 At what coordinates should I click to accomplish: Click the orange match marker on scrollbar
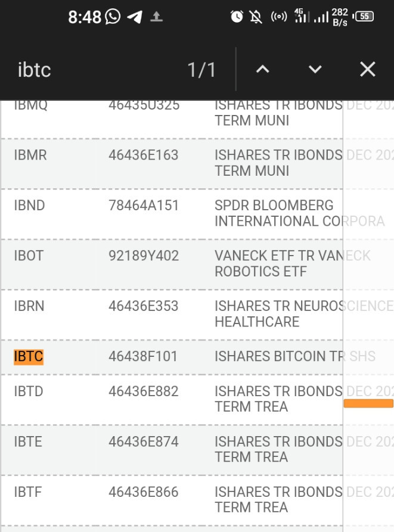click(x=368, y=403)
